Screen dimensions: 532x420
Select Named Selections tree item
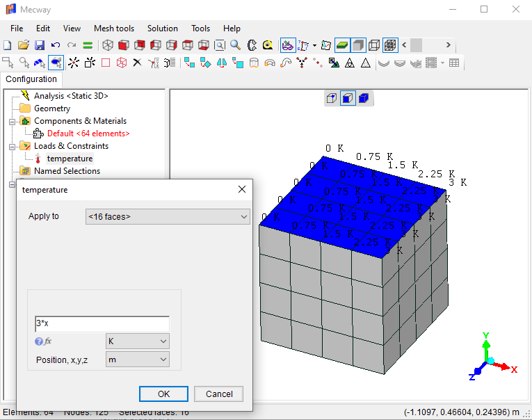67,171
